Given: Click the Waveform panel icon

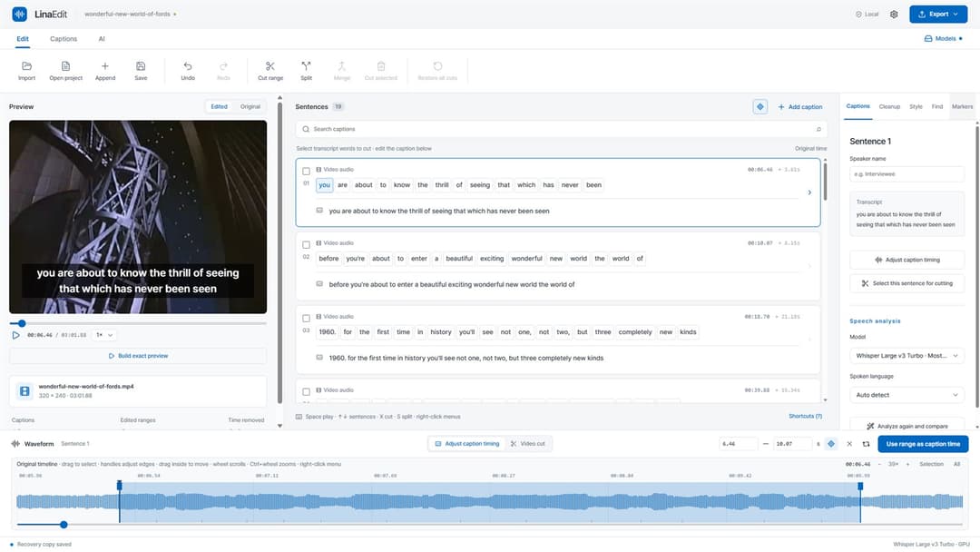Looking at the screenshot, I should [x=15, y=444].
